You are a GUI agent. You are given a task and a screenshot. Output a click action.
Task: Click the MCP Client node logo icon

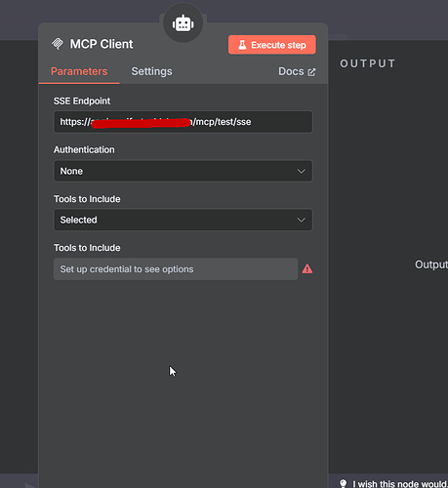coord(58,44)
